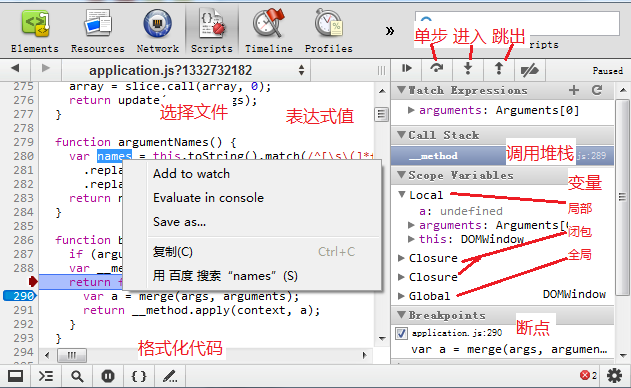This screenshot has width=631, height=388.
Task: Open the Elements panel
Action: tap(35, 31)
